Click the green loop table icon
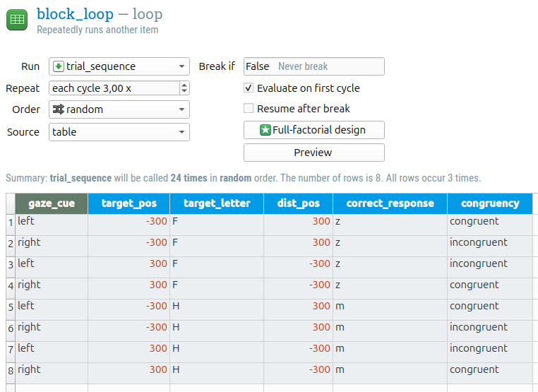The image size is (538, 392). tap(17, 19)
